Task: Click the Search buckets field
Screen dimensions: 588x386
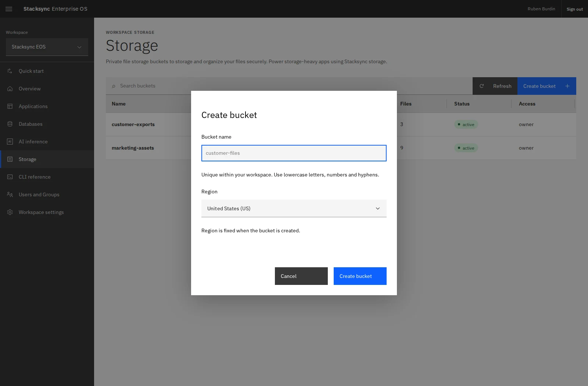Action: point(289,86)
